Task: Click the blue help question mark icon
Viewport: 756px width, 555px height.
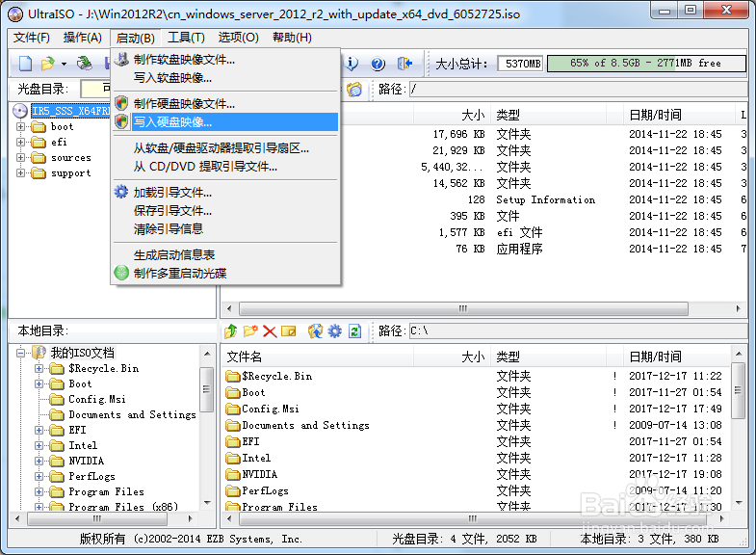Action: coord(378,64)
